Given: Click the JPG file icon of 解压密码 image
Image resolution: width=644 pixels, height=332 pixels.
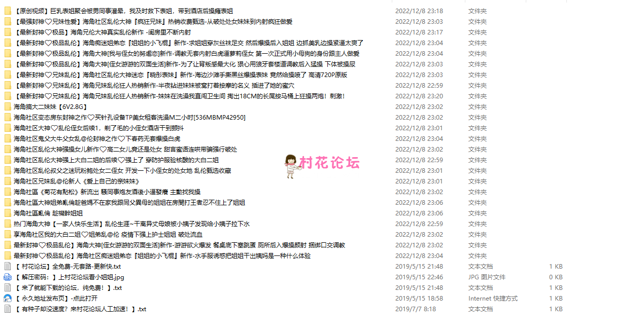Looking at the screenshot, I should pos(7,277).
